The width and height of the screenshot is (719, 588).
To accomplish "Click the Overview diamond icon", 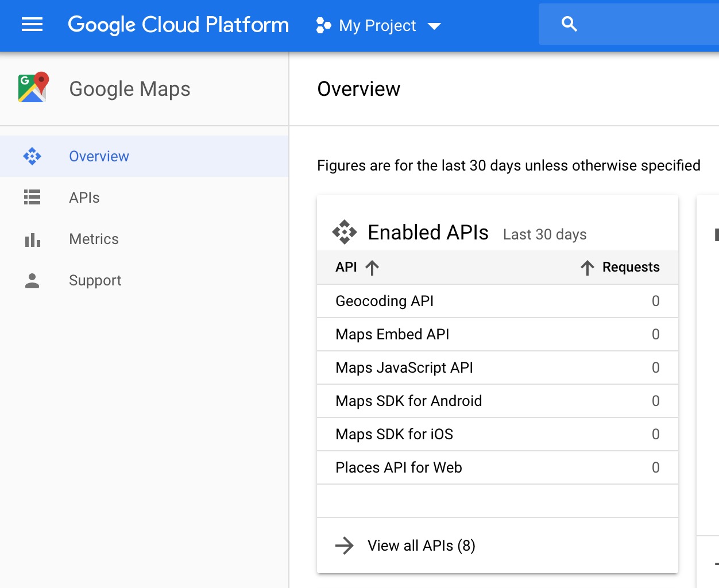I will click(x=32, y=156).
